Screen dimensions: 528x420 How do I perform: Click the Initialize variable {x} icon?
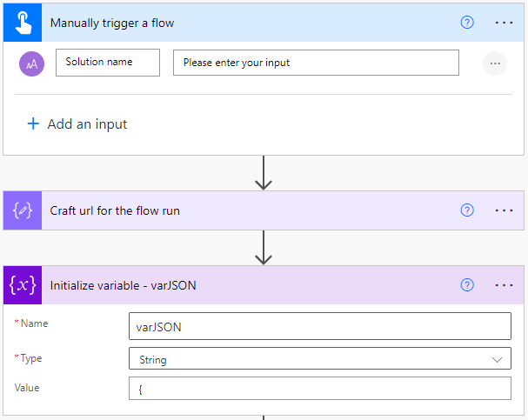pyautogui.click(x=22, y=285)
